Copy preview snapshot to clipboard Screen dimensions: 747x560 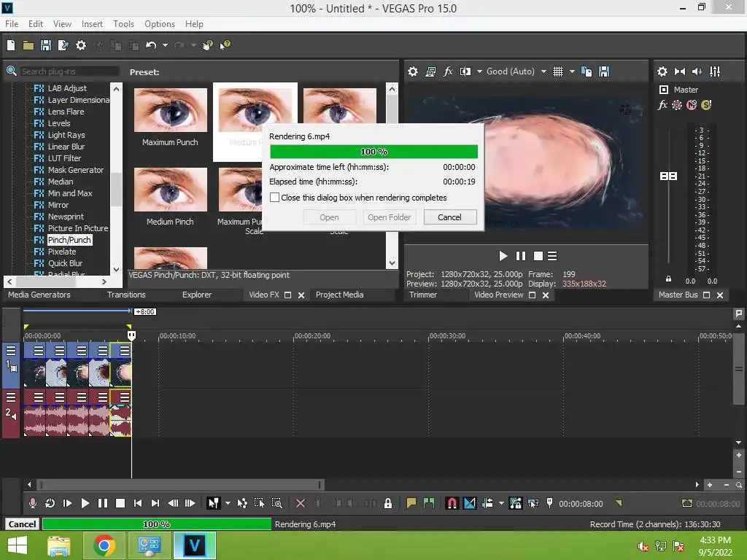(x=587, y=71)
